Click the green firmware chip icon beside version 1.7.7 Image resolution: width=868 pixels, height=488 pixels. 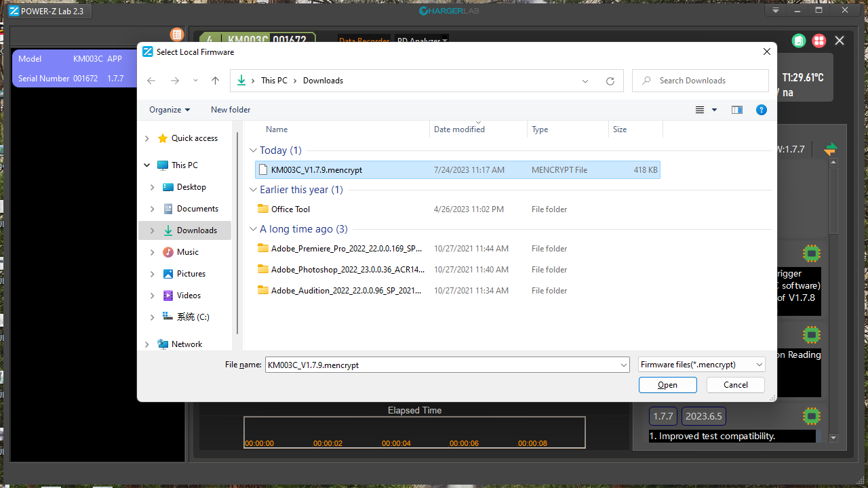tap(811, 415)
